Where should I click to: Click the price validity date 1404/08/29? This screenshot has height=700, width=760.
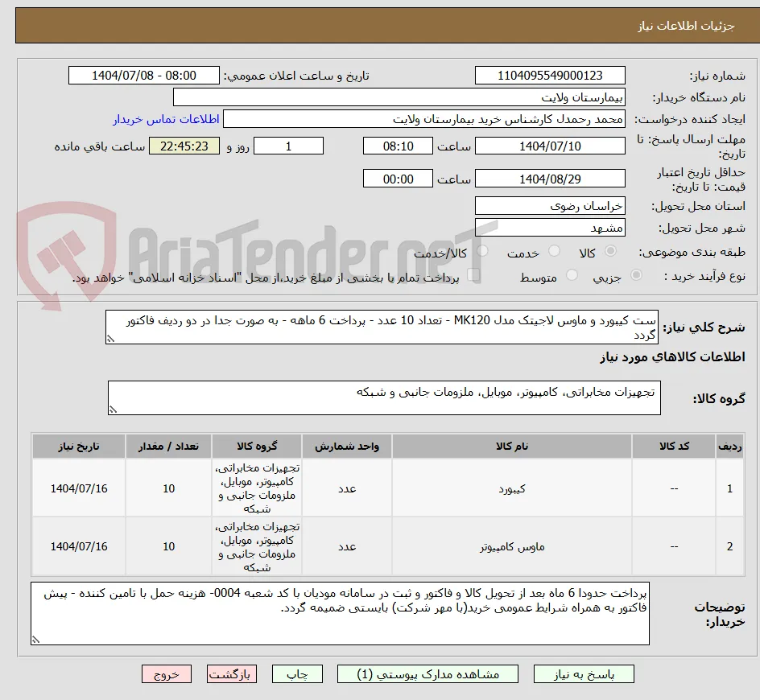pos(550,179)
